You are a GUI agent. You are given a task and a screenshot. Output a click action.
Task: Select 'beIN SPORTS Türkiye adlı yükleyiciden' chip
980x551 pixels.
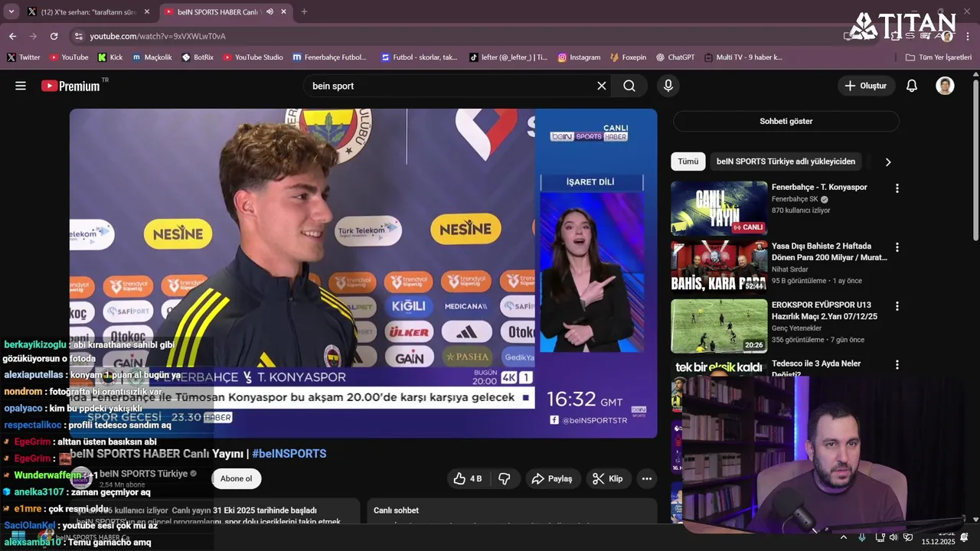coord(786,161)
